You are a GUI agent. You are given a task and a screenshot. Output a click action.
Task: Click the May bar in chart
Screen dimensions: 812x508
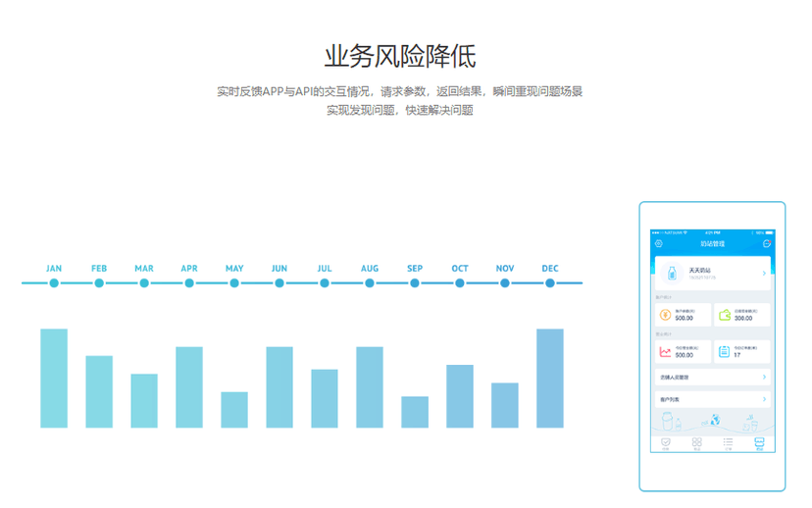pos(234,410)
